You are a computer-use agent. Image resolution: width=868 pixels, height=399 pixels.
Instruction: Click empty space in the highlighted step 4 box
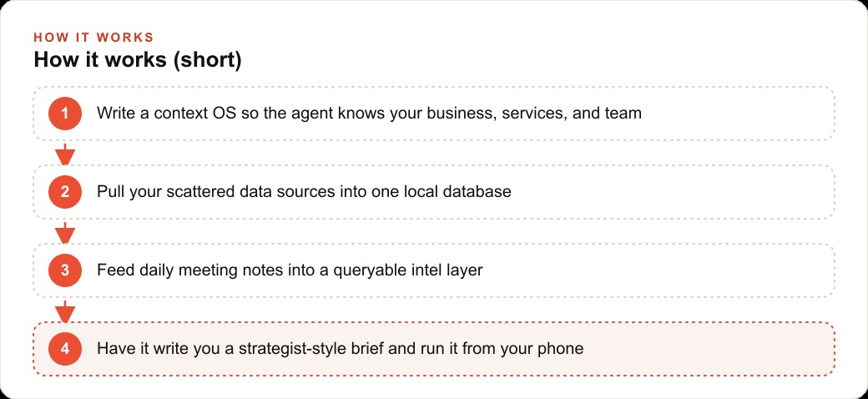click(x=709, y=349)
